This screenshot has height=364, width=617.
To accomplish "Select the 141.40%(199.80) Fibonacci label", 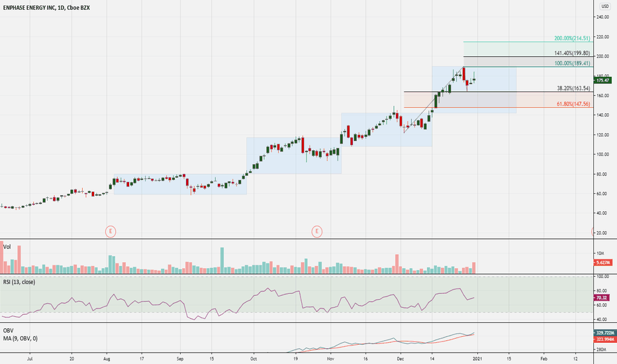I will [x=572, y=53].
